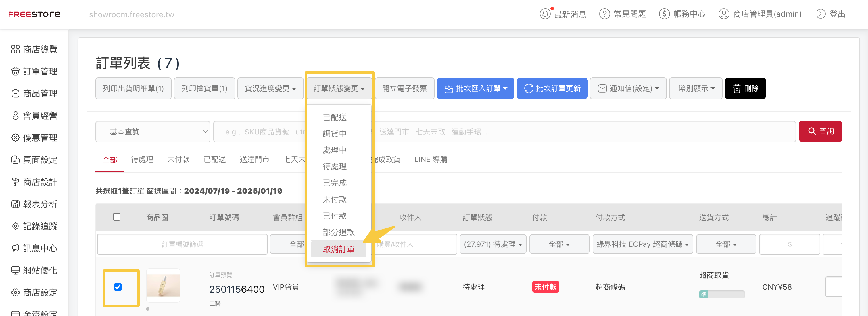The width and height of the screenshot is (868, 316).
Task: Switch to the 全部 tab
Action: click(110, 160)
